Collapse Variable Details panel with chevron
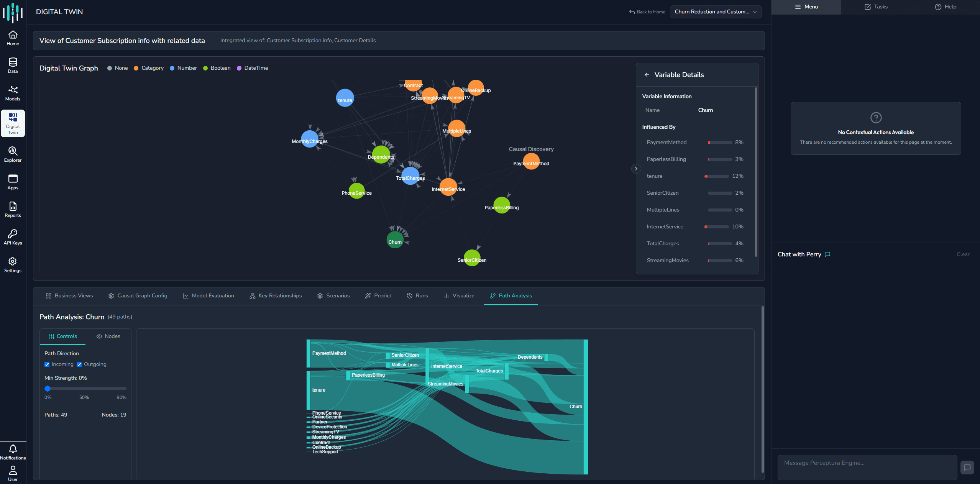Image resolution: width=980 pixels, height=484 pixels. pos(636,169)
